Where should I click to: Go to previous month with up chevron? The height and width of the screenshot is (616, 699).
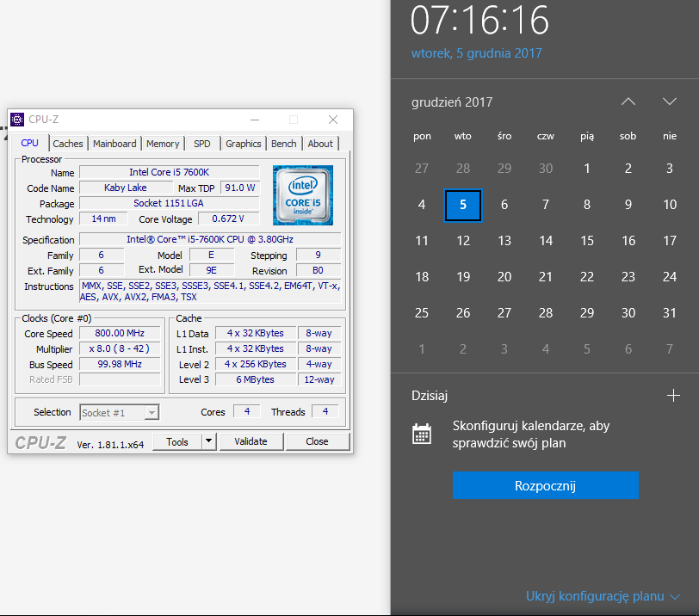click(x=628, y=102)
